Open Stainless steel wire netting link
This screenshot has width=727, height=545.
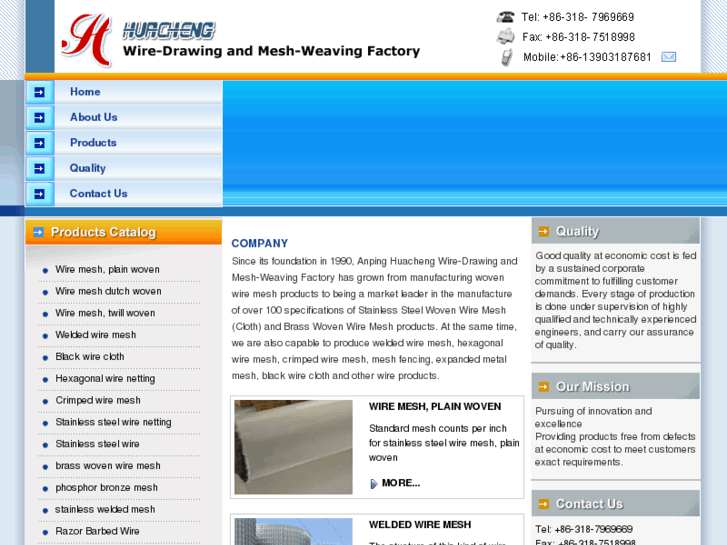coord(114,422)
